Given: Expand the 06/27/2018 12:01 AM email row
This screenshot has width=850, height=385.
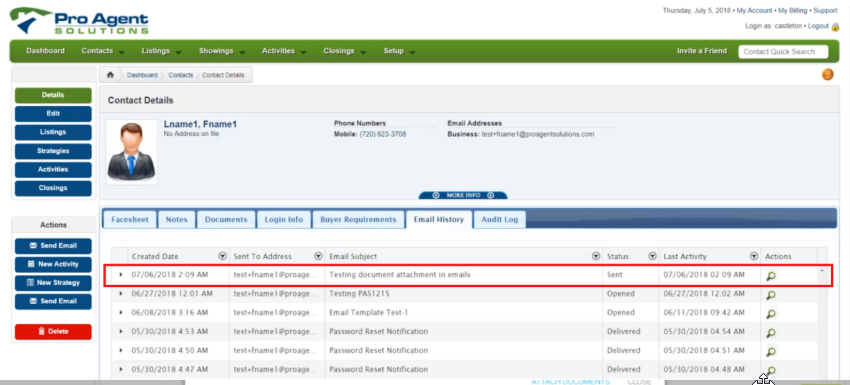Looking at the screenshot, I should [x=121, y=294].
